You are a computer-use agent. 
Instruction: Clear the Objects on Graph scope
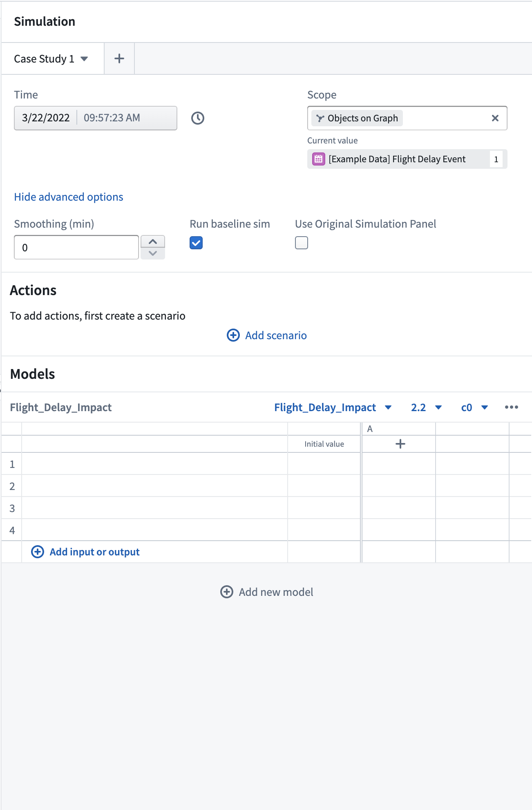pyautogui.click(x=495, y=118)
